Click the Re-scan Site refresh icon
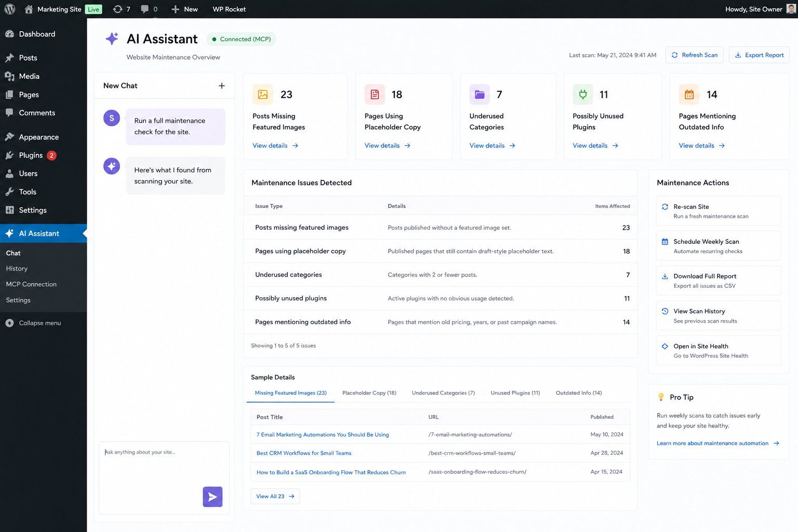 point(665,207)
